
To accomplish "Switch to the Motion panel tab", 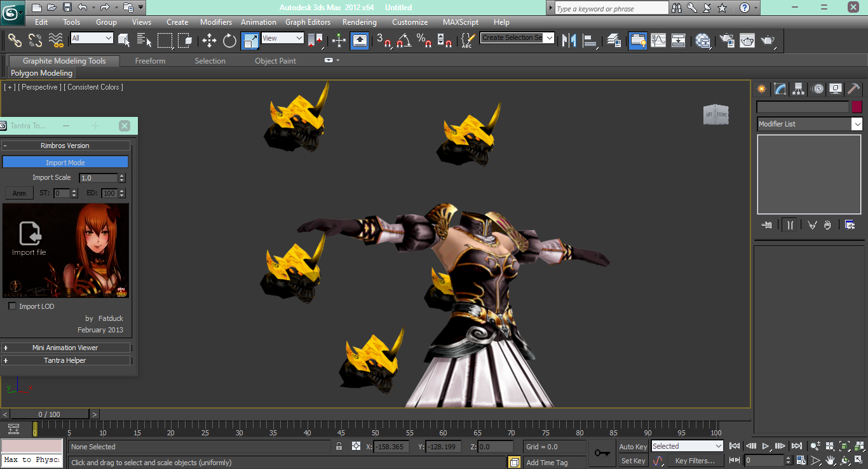I will 818,89.
